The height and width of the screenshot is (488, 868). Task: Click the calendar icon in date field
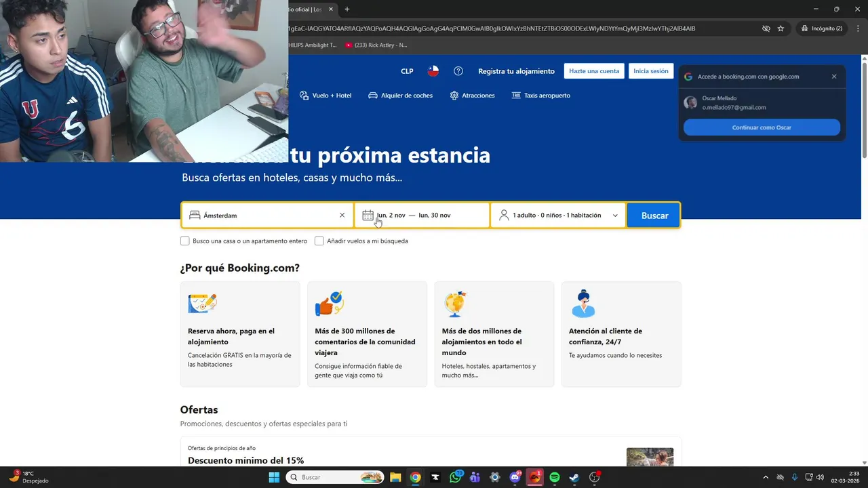click(x=368, y=216)
